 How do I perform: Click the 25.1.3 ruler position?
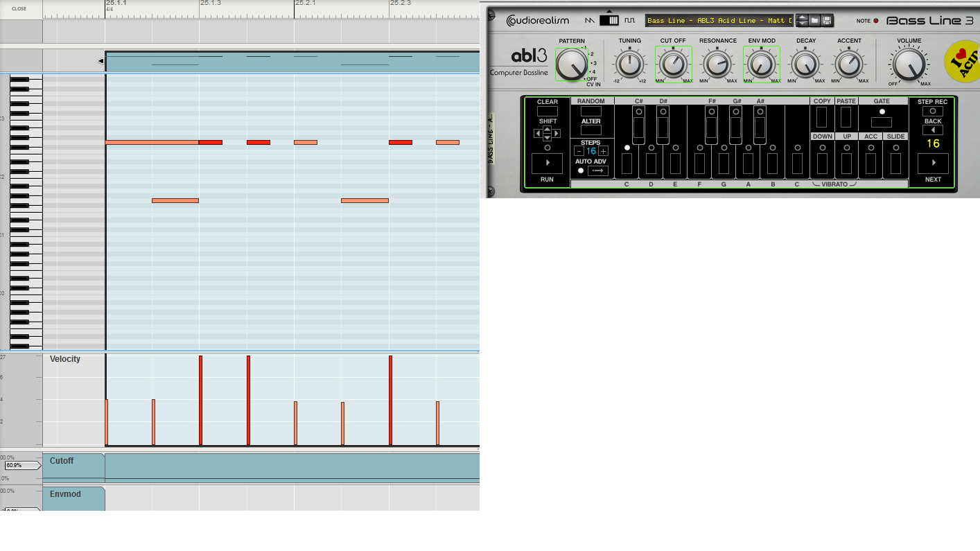pyautogui.click(x=210, y=3)
